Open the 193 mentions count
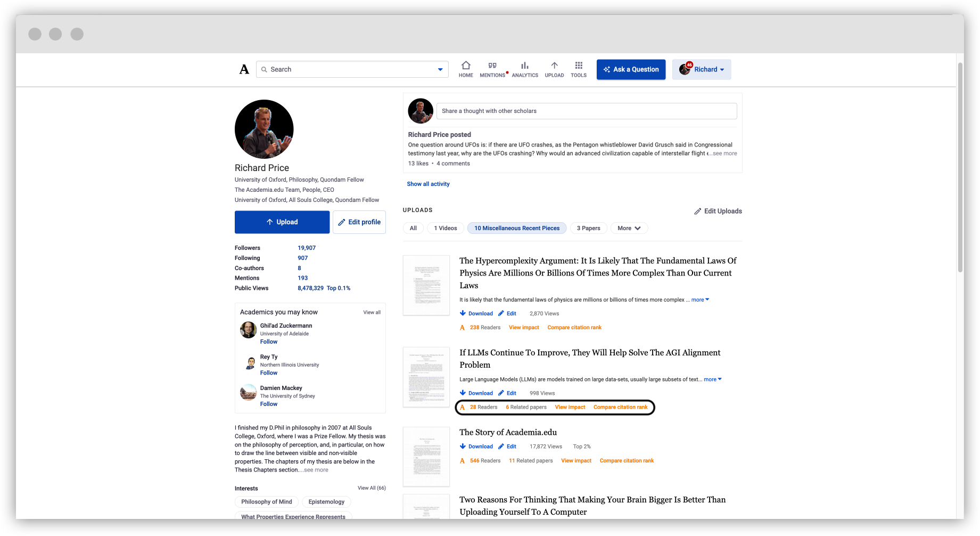The image size is (980, 536). click(x=303, y=278)
